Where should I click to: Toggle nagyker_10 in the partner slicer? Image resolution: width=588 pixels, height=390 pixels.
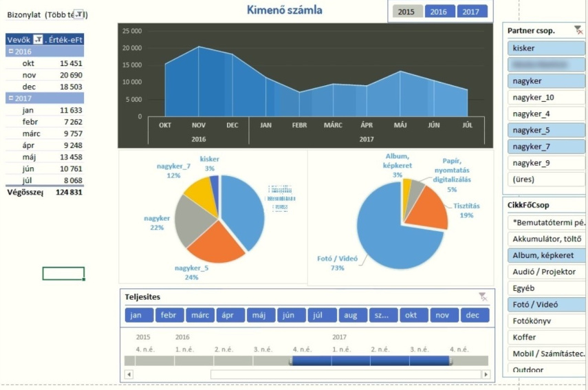[x=546, y=98]
